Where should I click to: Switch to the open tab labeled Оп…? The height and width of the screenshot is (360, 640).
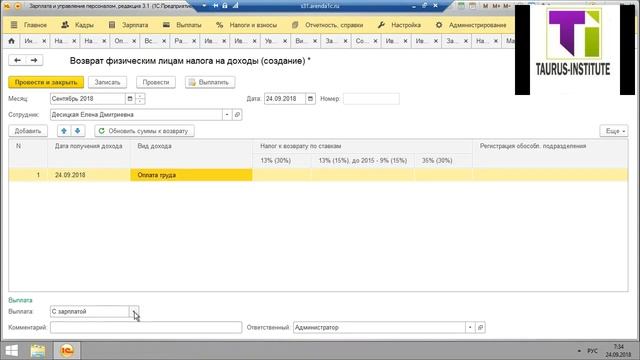coord(119,41)
